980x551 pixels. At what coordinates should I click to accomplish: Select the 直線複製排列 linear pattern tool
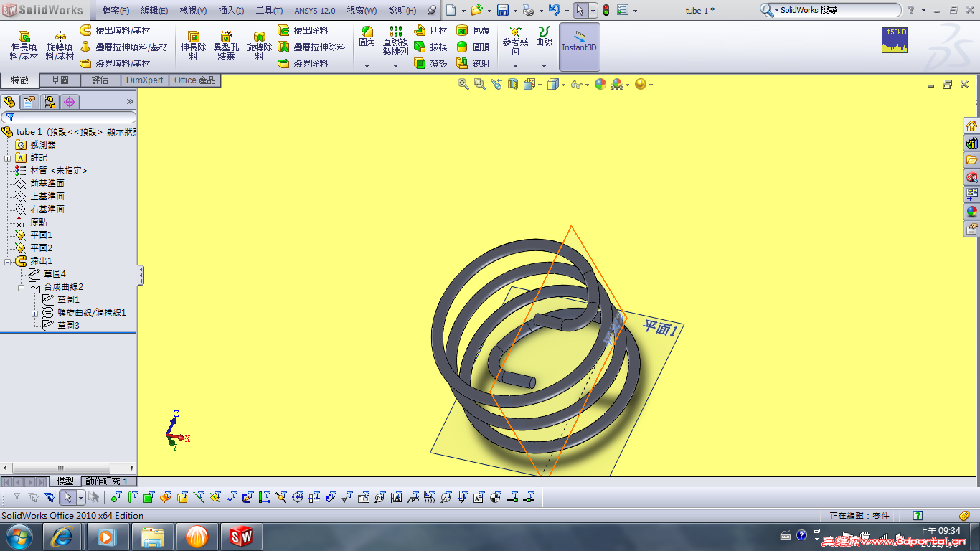(395, 41)
